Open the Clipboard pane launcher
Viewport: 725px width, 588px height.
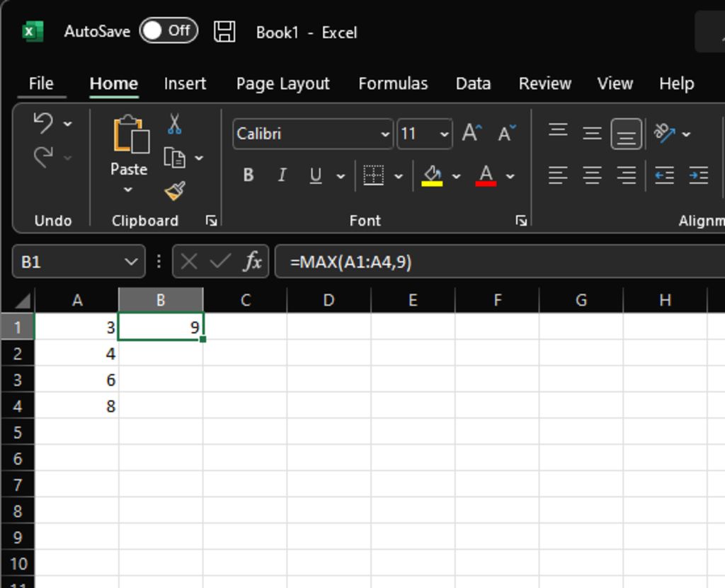[x=211, y=221]
